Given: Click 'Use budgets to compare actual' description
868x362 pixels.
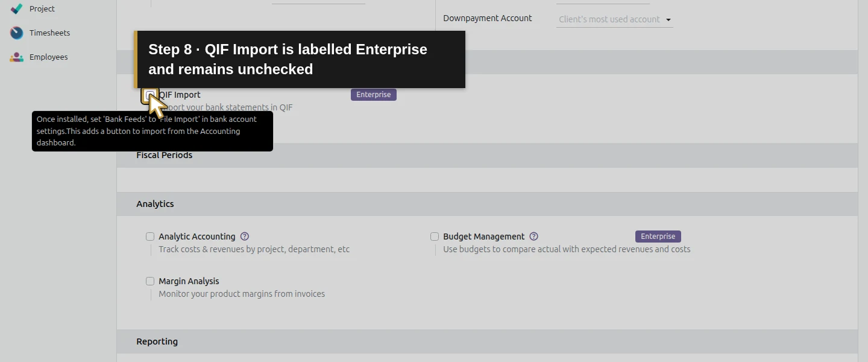Looking at the screenshot, I should 567,249.
